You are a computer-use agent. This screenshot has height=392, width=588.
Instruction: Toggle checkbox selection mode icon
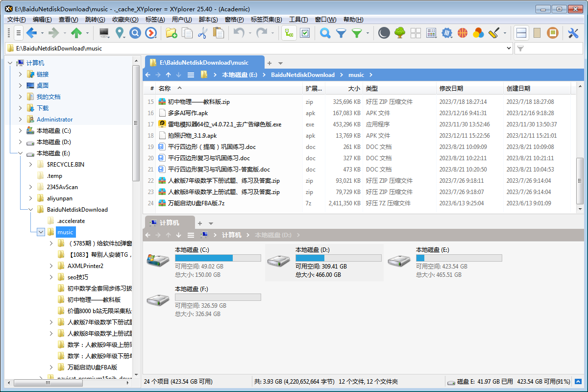(x=304, y=33)
